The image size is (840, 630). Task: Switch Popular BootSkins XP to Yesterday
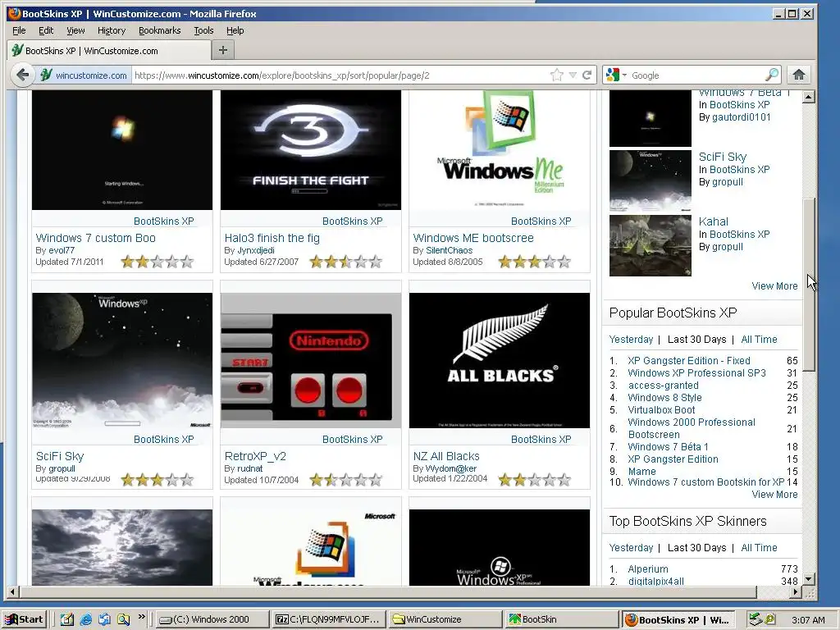(631, 339)
